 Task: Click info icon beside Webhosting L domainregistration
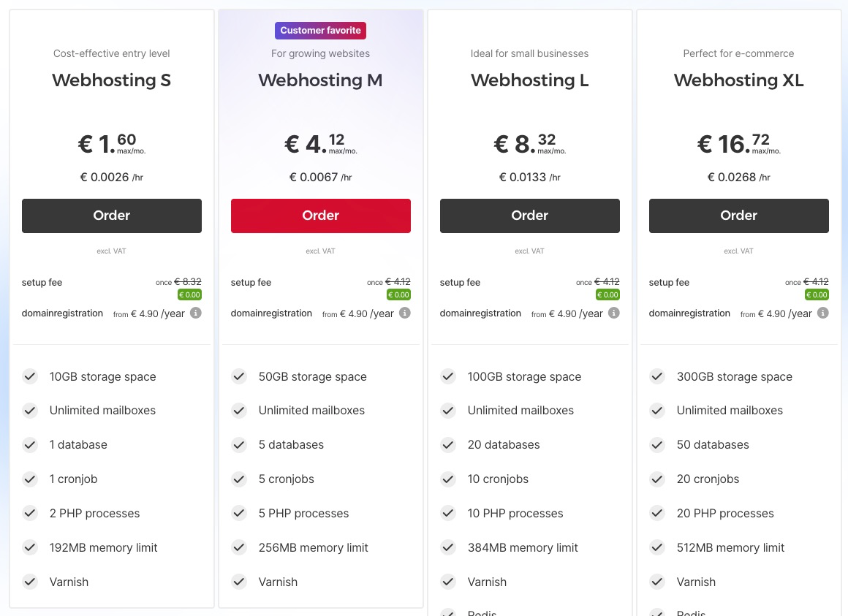[614, 313]
